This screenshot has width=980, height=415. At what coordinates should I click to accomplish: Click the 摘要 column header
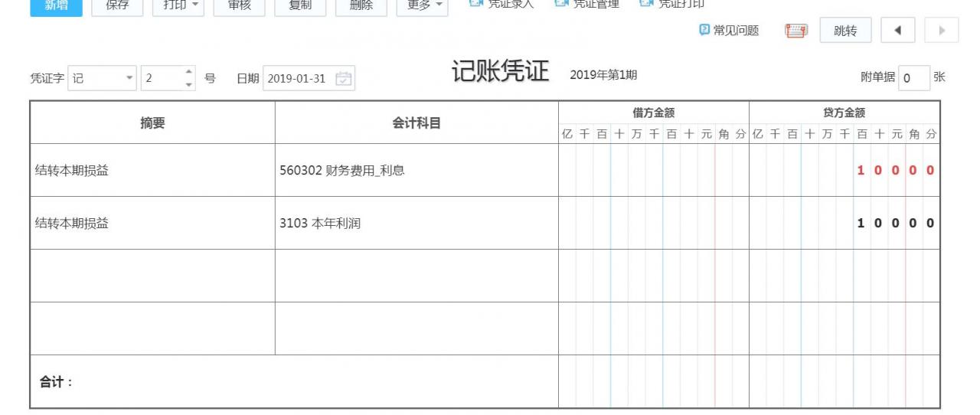pos(152,123)
